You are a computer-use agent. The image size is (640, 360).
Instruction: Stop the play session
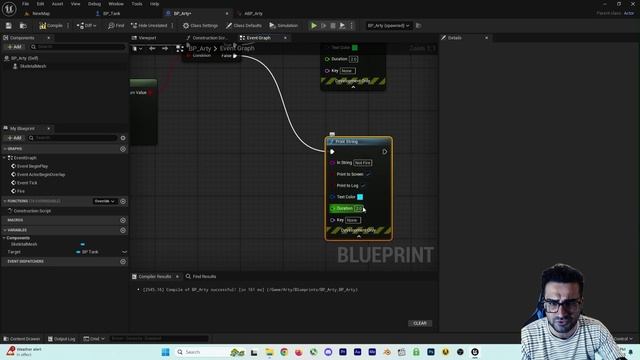(333, 25)
